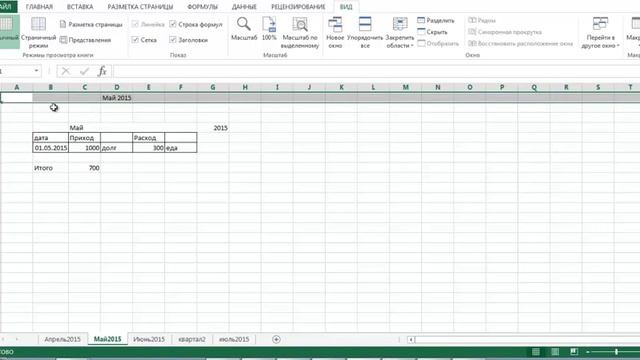The width and height of the screenshot is (640, 360).
Task: Select the cell labeled дата
Action: [x=51, y=138]
